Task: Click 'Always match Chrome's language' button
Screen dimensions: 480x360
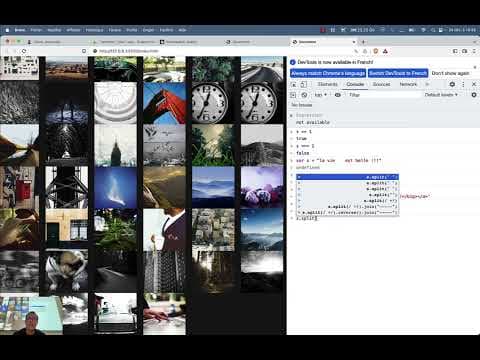Action: click(x=328, y=73)
